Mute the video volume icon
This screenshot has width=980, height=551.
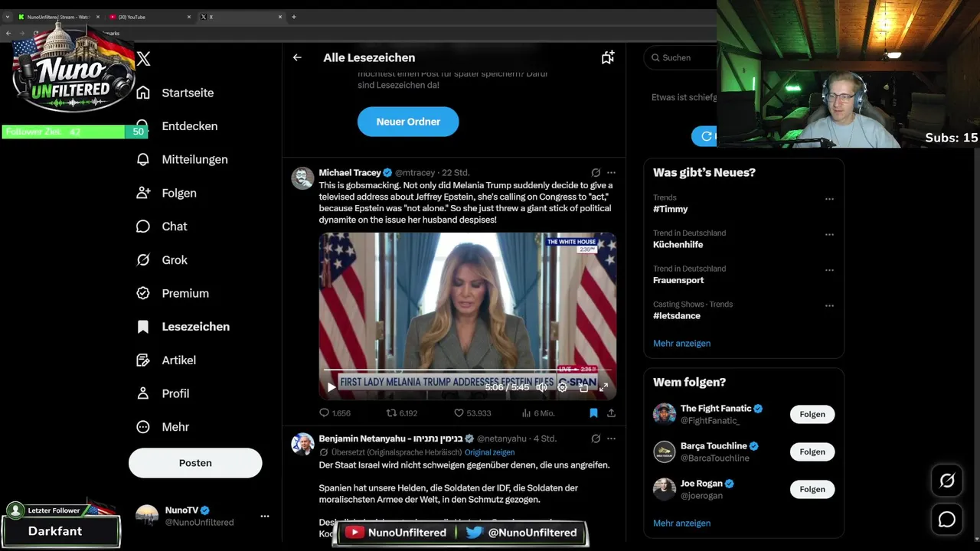click(x=541, y=387)
